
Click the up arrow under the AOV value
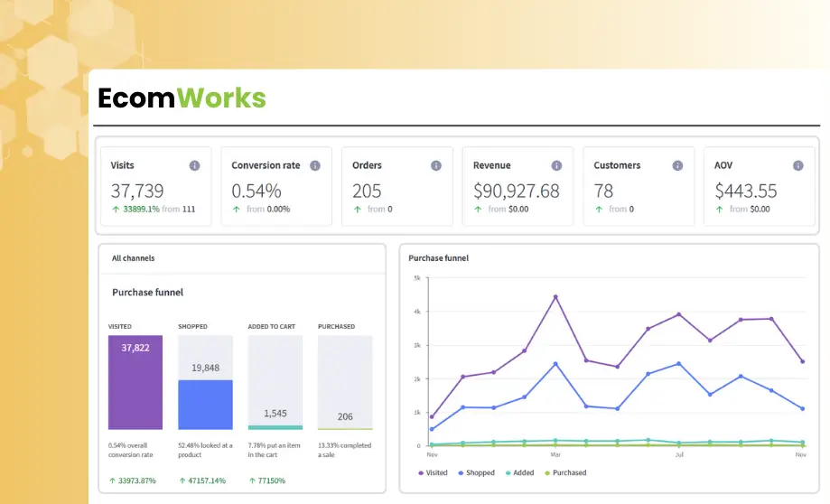tap(720, 210)
